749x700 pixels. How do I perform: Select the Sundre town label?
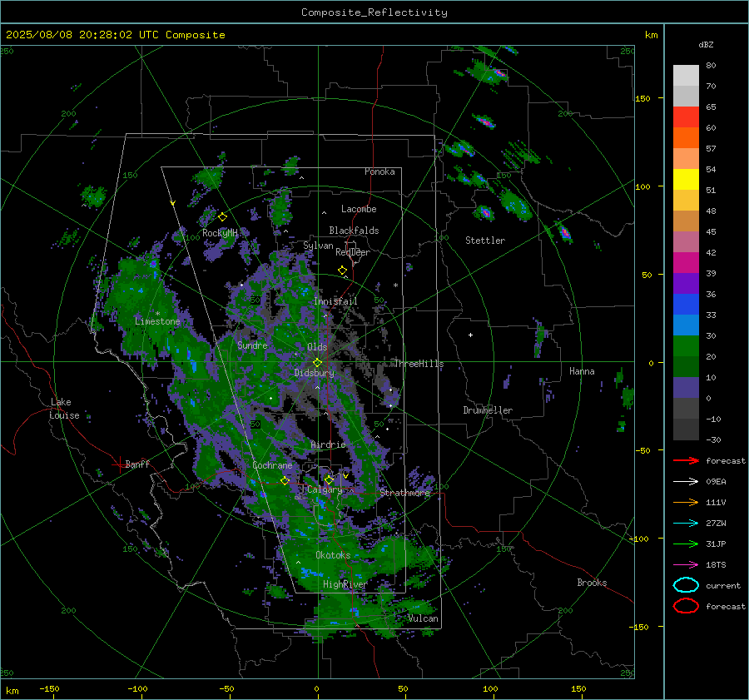[252, 345]
